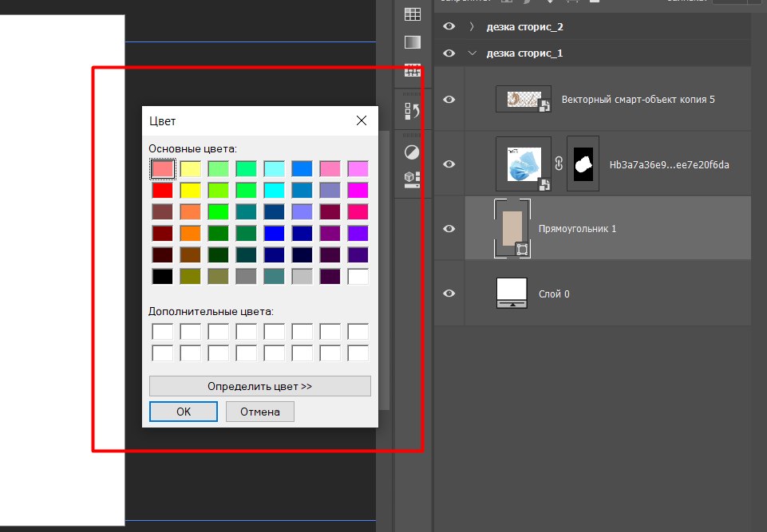The image size is (767, 532).
Task: Select the дезка сторис_2 group name
Action: 524,27
